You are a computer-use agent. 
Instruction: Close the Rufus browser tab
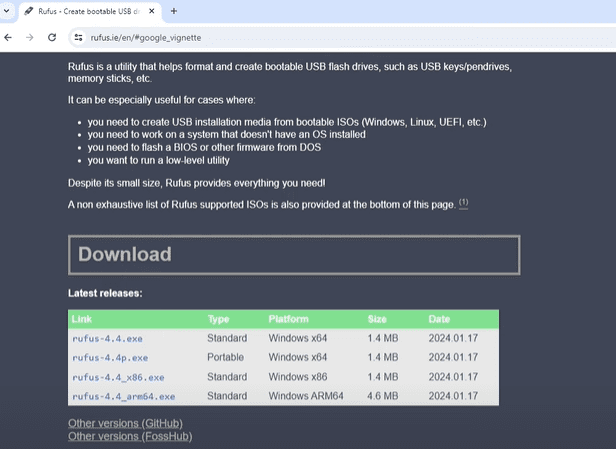152,11
